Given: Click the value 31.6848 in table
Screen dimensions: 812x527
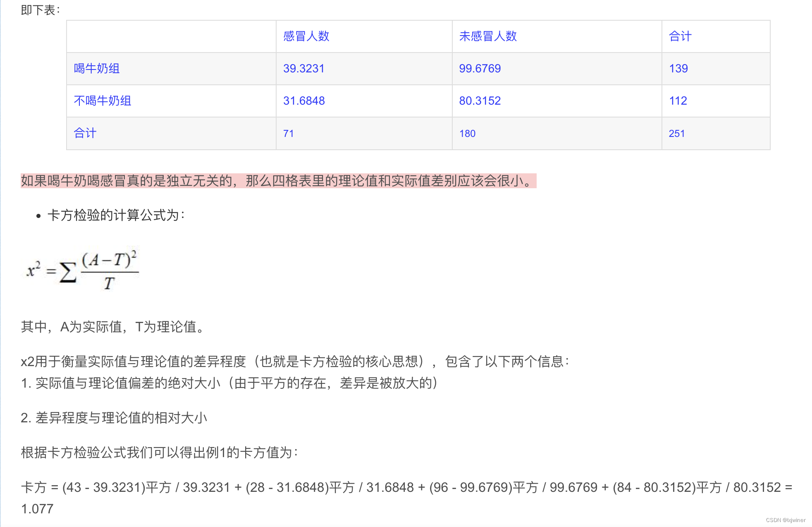Looking at the screenshot, I should [x=304, y=101].
